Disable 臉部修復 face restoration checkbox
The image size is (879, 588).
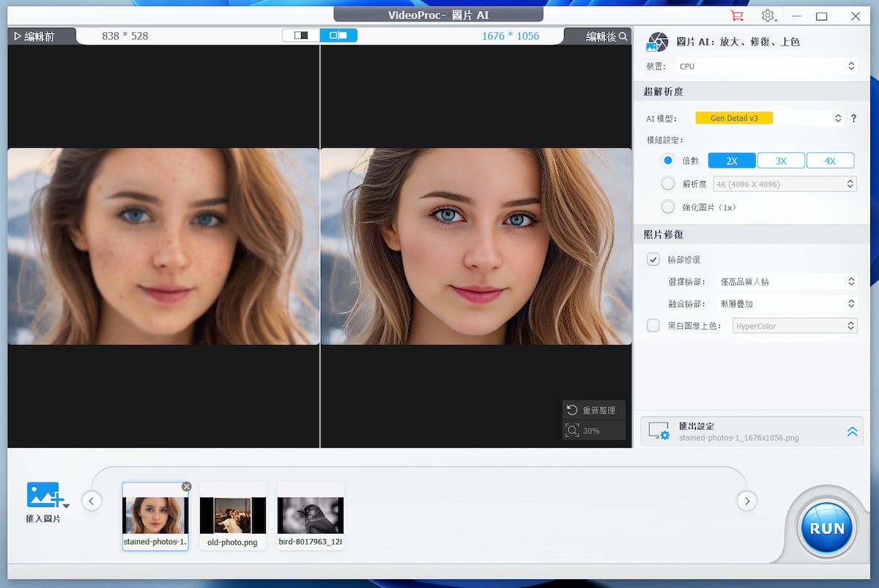tap(653, 259)
